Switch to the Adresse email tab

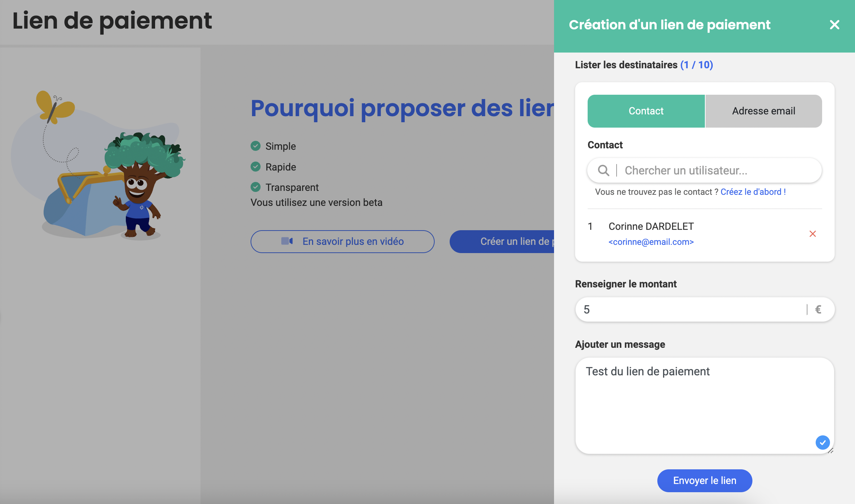(763, 111)
